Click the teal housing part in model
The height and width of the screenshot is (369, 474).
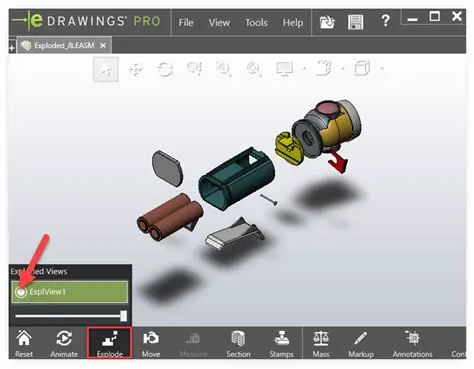pos(237,178)
